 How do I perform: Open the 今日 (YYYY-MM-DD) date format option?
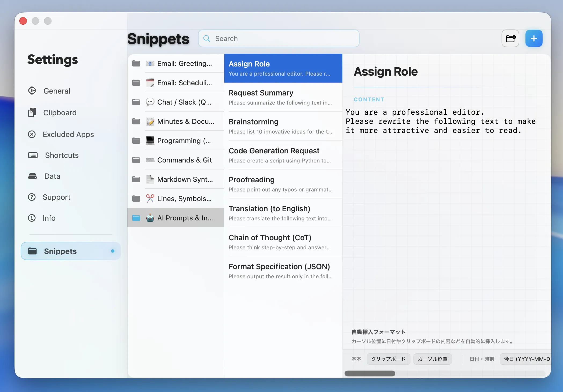click(525, 359)
